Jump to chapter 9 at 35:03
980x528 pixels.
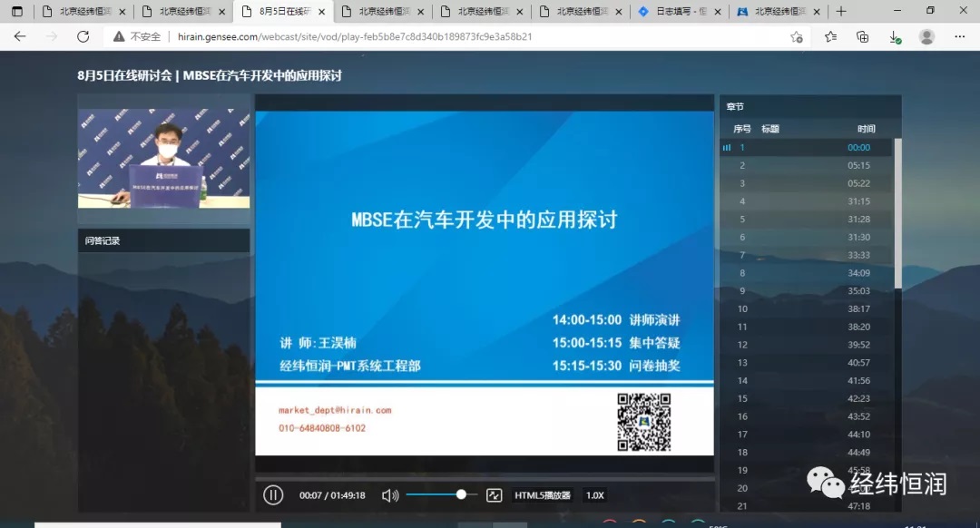point(807,291)
